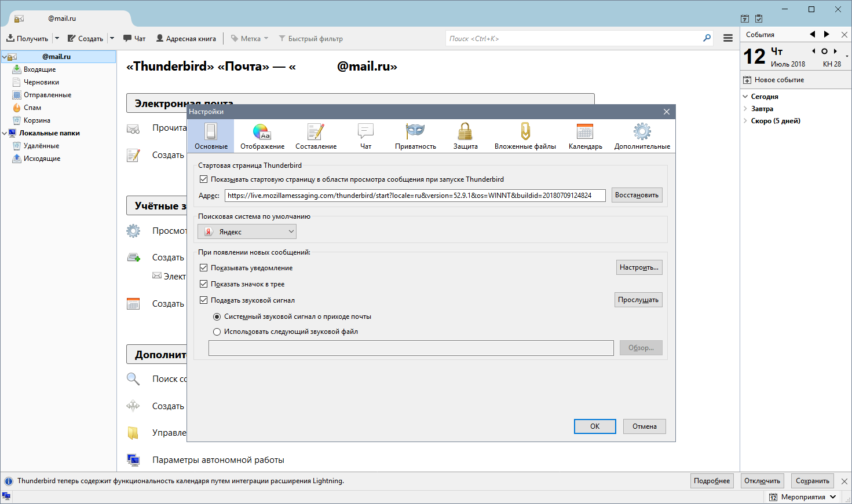The height and width of the screenshot is (504, 852).
Task: Toggle Показать значок в трее checkbox
Action: [x=203, y=284]
